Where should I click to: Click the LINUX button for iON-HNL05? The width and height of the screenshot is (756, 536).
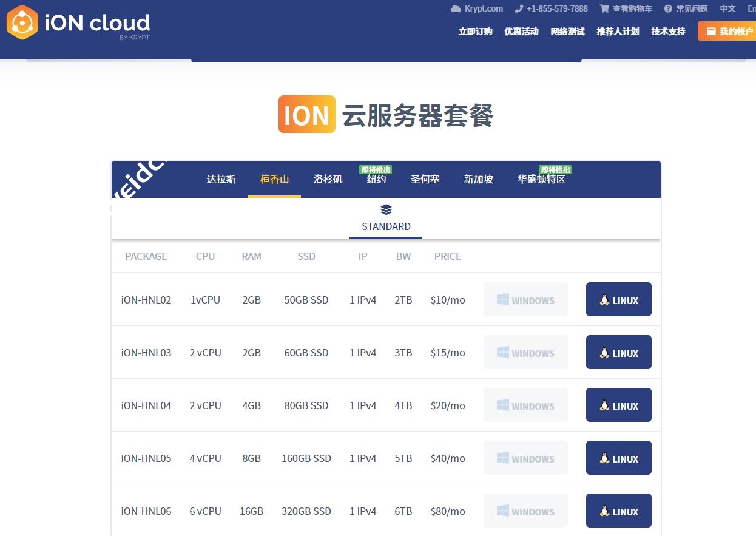618,458
